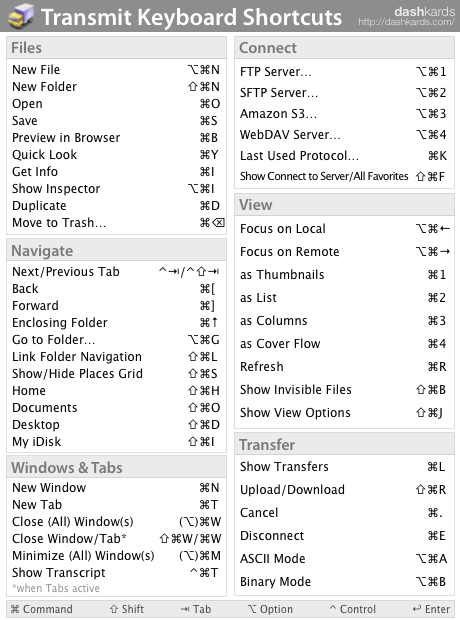Click the Tab key legend symbol
460x620 pixels.
point(185,609)
